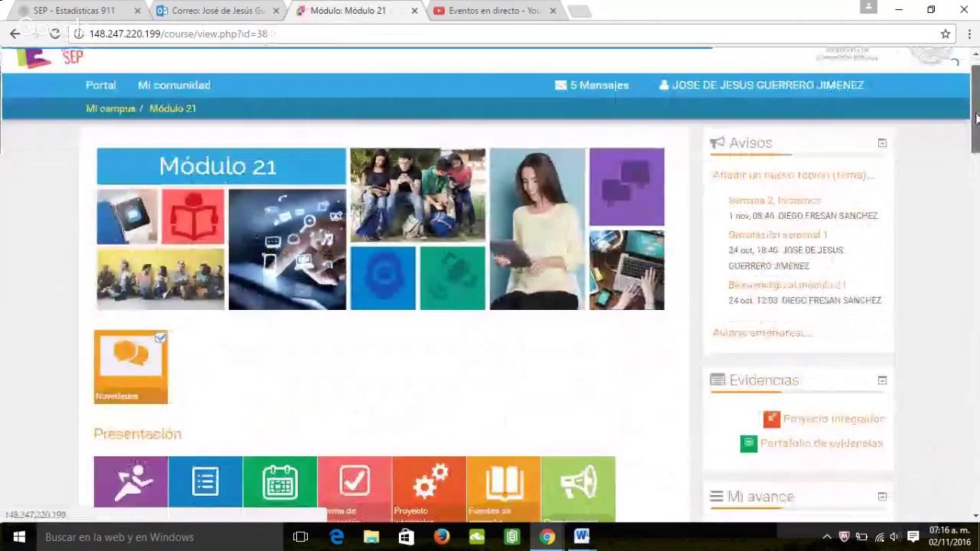980x551 pixels.
Task: Open the Proyecto gears tile
Action: click(429, 487)
